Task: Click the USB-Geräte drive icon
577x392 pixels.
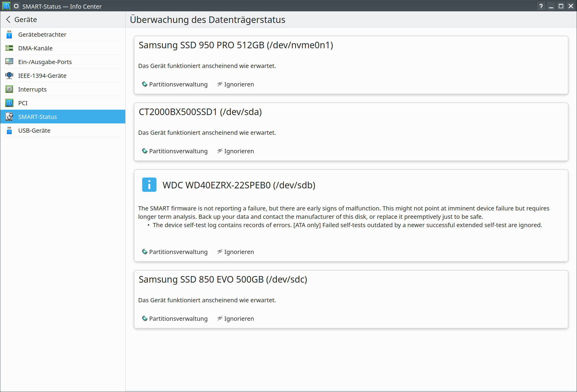Action: pos(9,131)
